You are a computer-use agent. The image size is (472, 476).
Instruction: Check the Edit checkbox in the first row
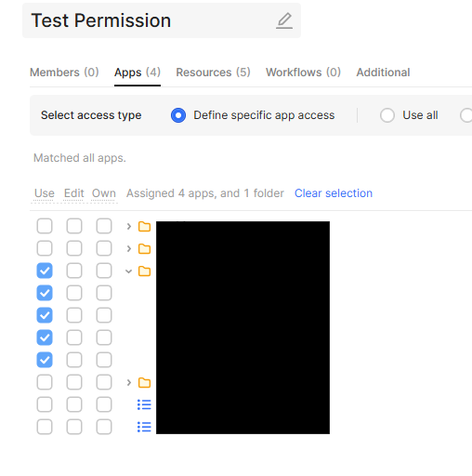(74, 226)
